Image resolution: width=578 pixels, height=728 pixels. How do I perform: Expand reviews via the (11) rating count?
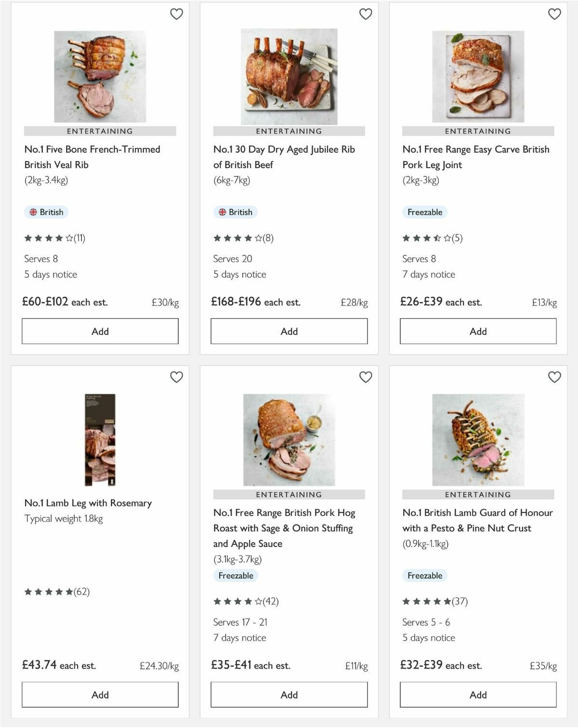point(79,238)
